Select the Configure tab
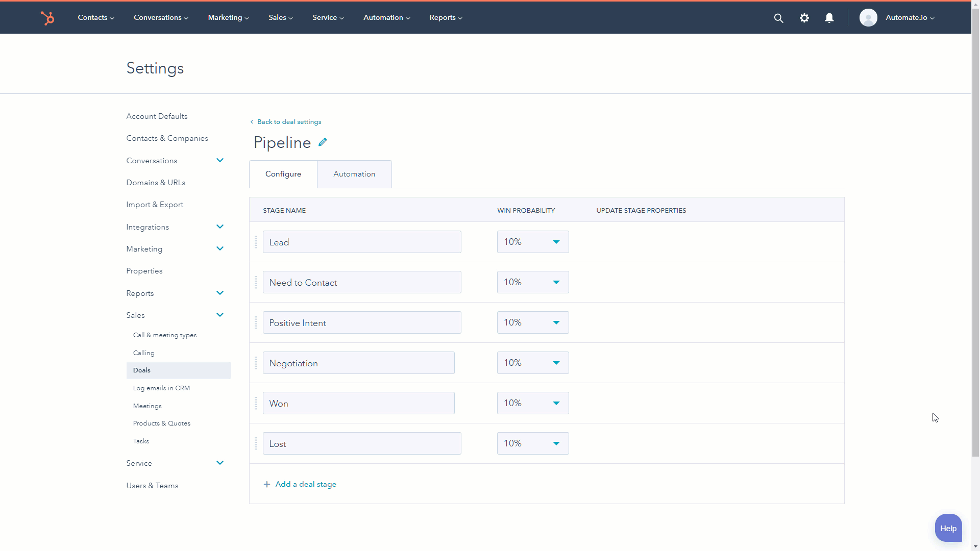980x551 pixels. (x=283, y=173)
